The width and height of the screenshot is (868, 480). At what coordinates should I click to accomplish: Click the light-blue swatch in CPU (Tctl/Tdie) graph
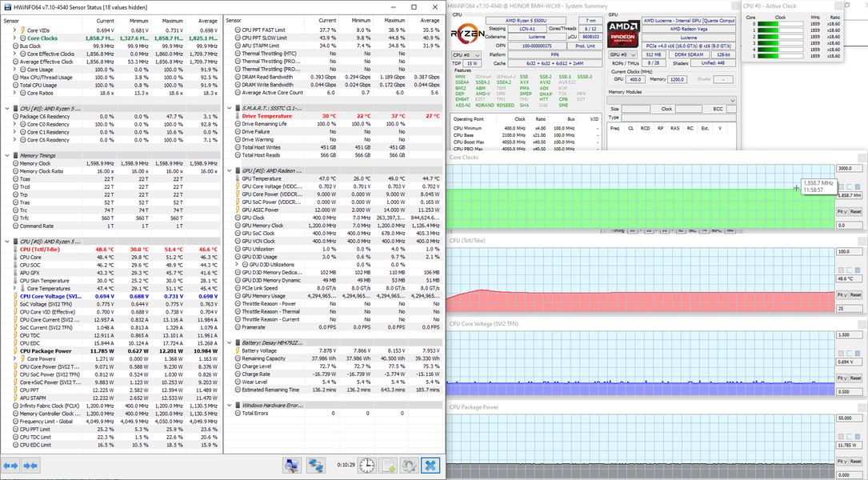tap(849, 270)
